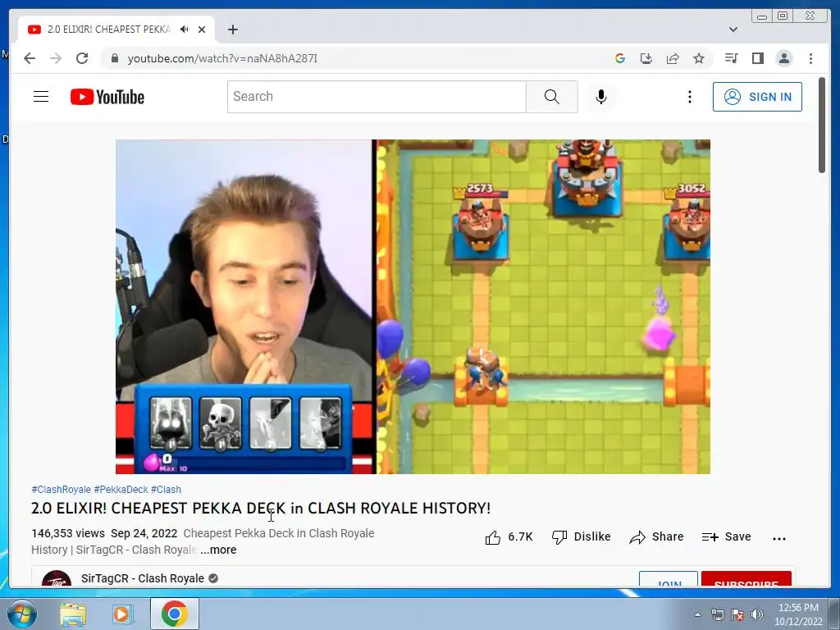
Task: Open more actions ellipsis below video
Action: coord(779,538)
